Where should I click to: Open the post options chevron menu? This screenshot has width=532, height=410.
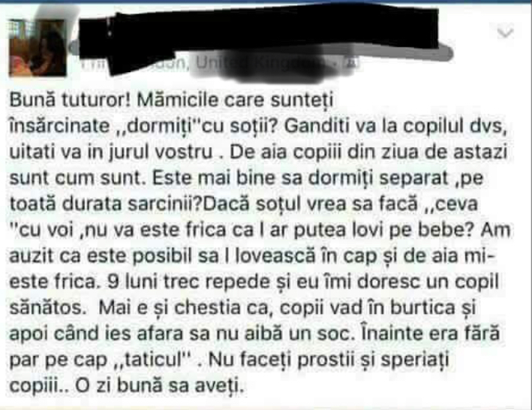coord(505,33)
